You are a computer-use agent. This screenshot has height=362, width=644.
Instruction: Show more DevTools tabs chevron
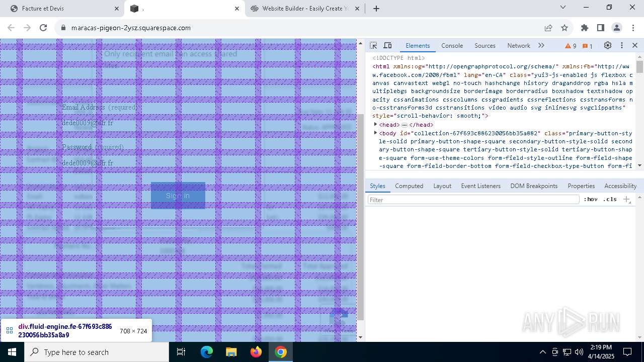(x=541, y=45)
